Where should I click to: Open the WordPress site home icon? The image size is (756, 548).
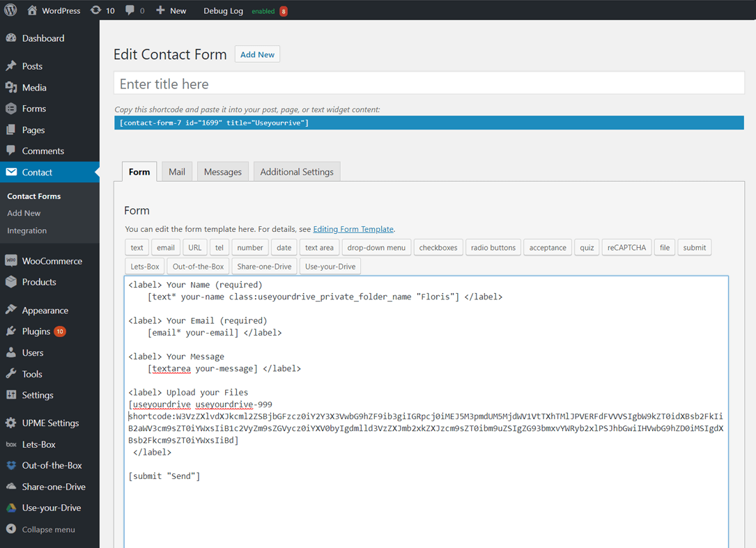point(32,10)
